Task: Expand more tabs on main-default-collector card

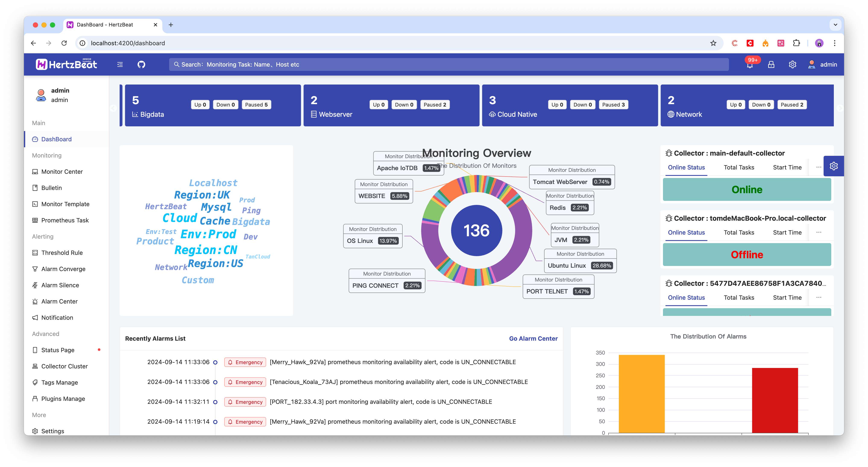Action: point(818,167)
